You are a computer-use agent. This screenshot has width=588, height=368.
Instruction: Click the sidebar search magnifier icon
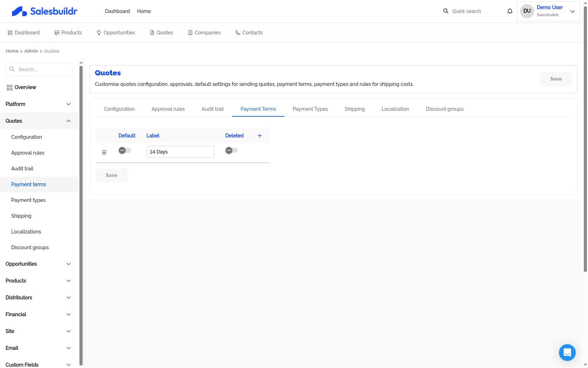pyautogui.click(x=12, y=69)
